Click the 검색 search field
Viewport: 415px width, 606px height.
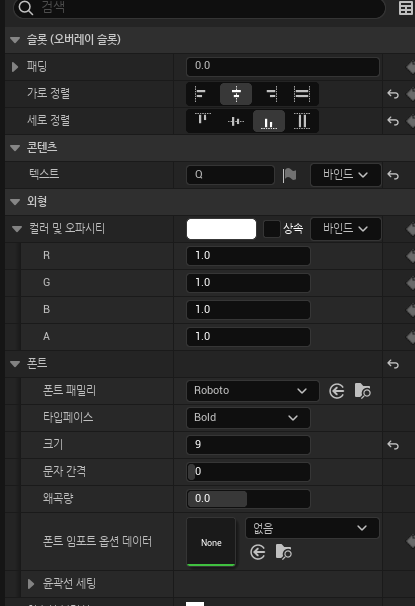199,8
